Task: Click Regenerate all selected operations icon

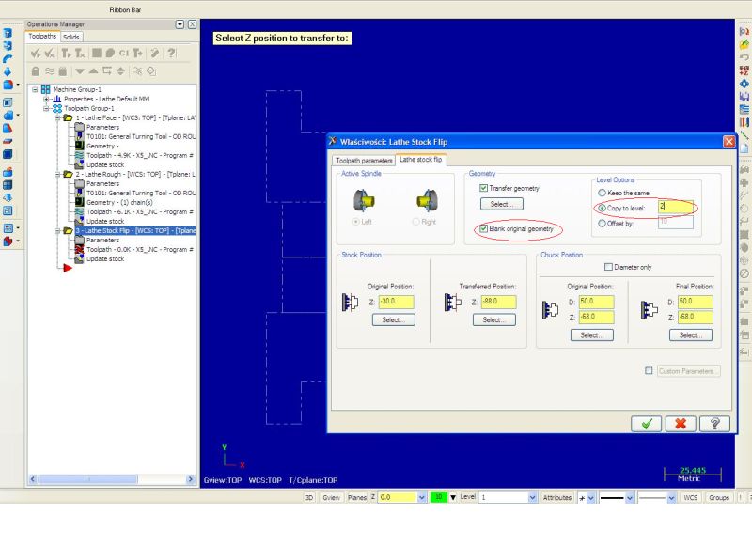Action: [x=66, y=54]
